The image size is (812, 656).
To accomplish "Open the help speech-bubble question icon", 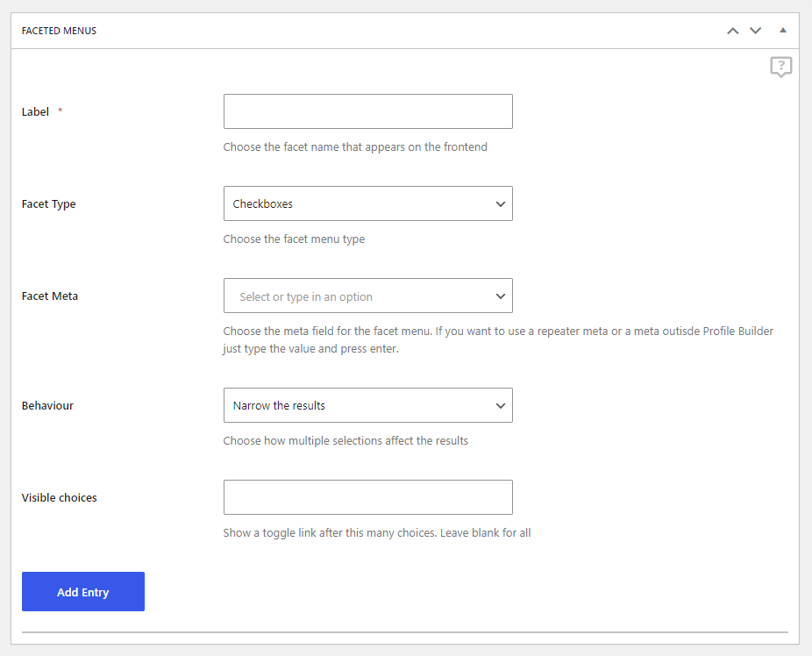I will [x=781, y=67].
